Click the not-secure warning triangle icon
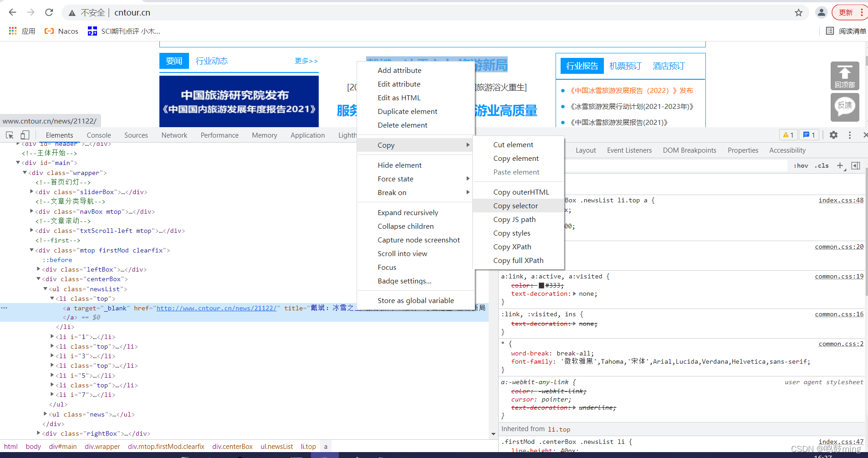The image size is (868, 458). 72,13
